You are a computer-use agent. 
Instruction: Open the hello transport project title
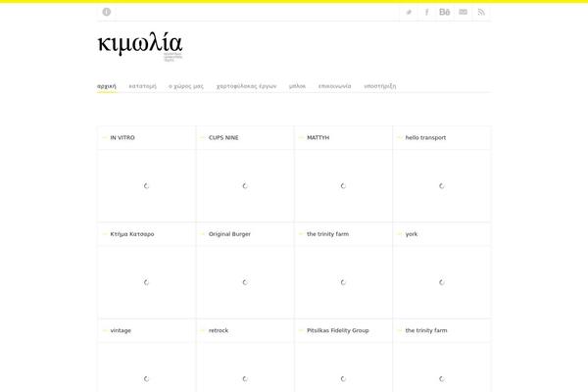pyautogui.click(x=425, y=137)
